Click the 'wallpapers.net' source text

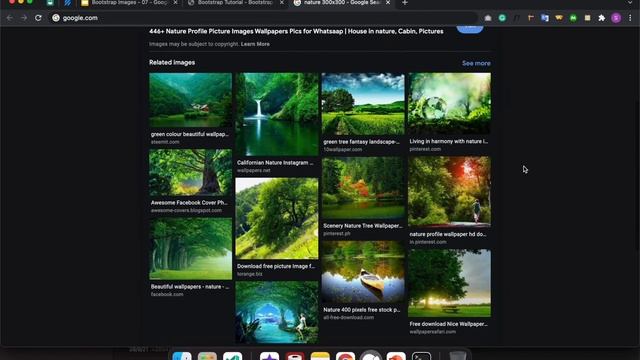tap(253, 171)
